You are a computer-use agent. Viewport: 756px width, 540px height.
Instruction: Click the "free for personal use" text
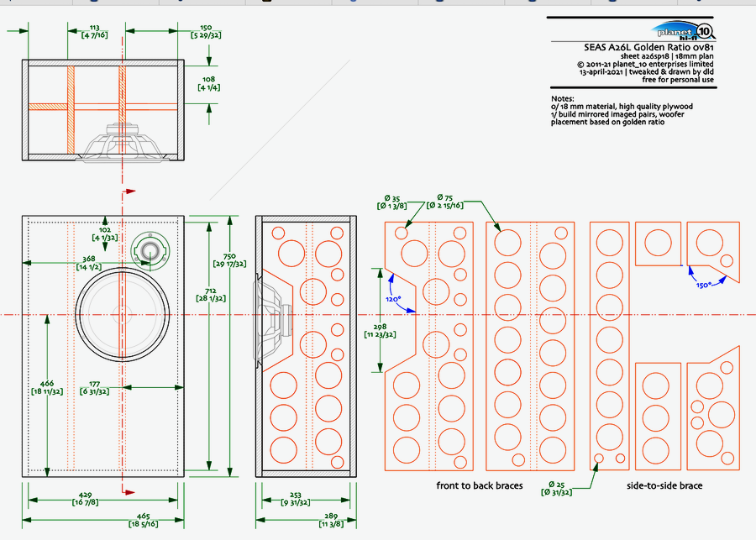pyautogui.click(x=678, y=80)
